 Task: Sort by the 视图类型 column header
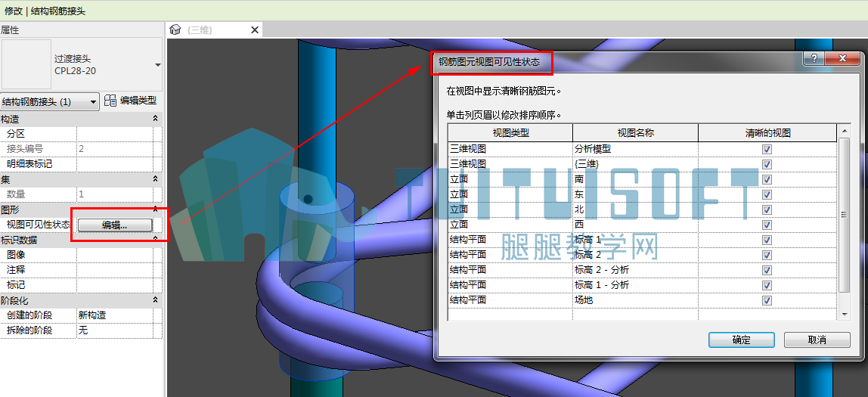(510, 133)
